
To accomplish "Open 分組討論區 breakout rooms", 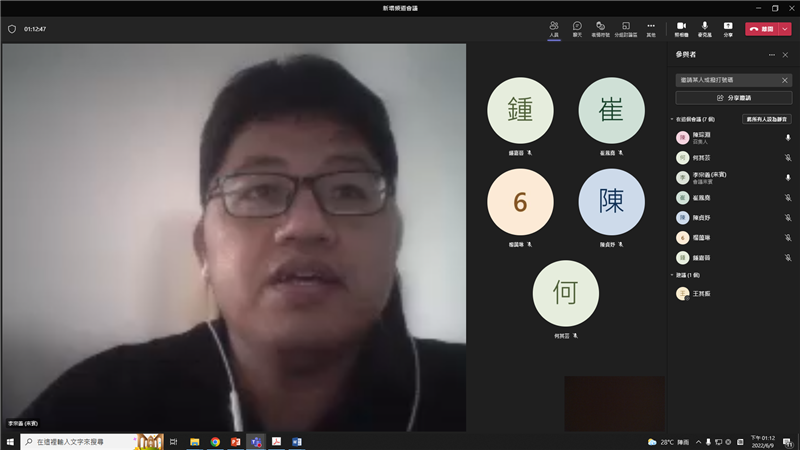I will click(x=626, y=28).
